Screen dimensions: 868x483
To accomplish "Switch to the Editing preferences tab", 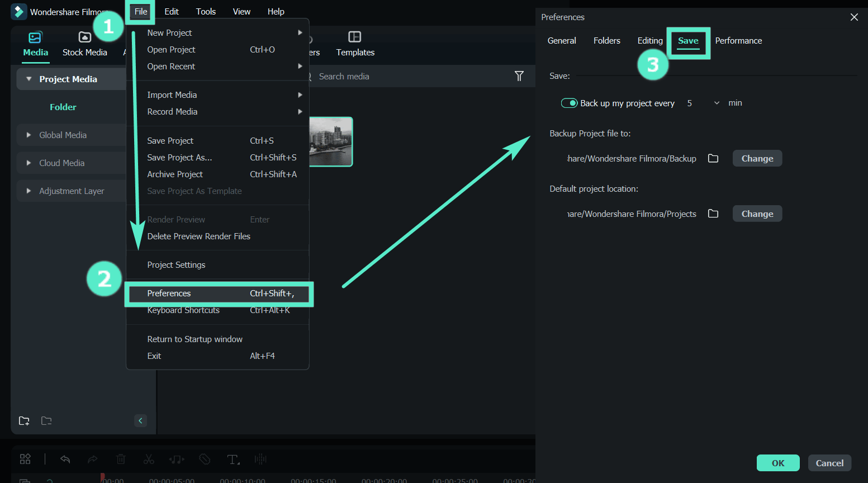I will (650, 41).
